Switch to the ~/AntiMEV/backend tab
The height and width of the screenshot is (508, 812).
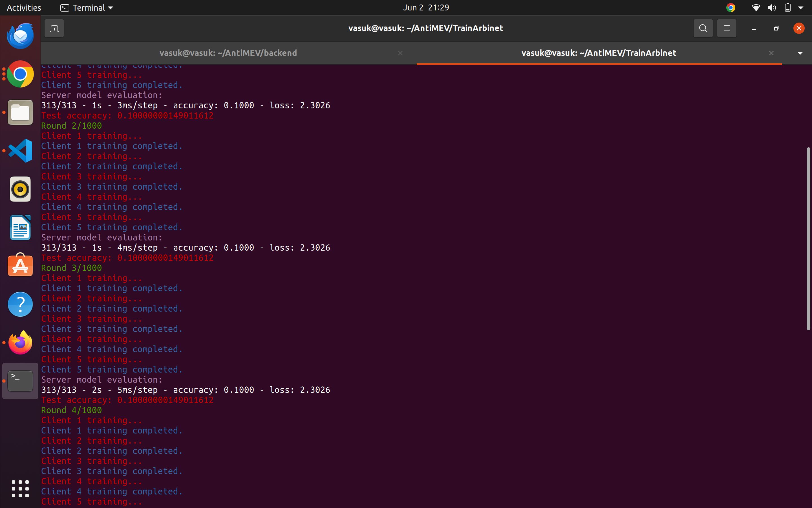coord(228,53)
